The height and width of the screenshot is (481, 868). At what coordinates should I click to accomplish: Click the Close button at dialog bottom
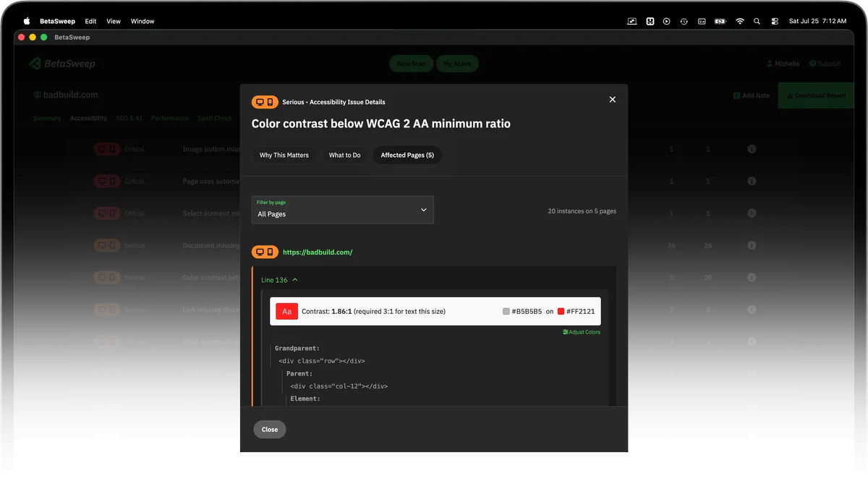[x=270, y=430]
